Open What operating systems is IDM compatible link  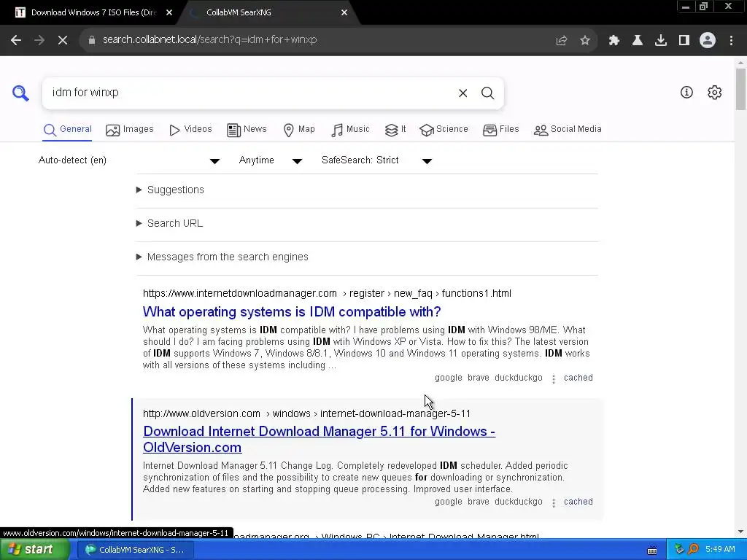292,312
